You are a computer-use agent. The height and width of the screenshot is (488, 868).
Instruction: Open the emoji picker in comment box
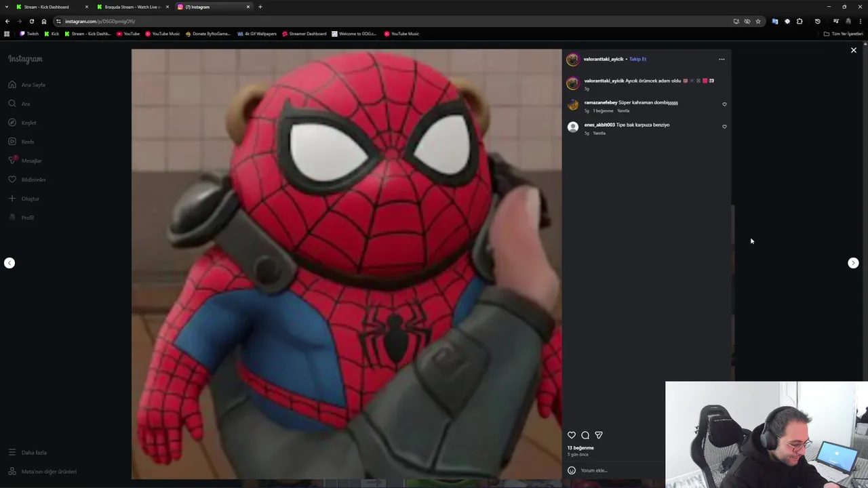pyautogui.click(x=572, y=470)
